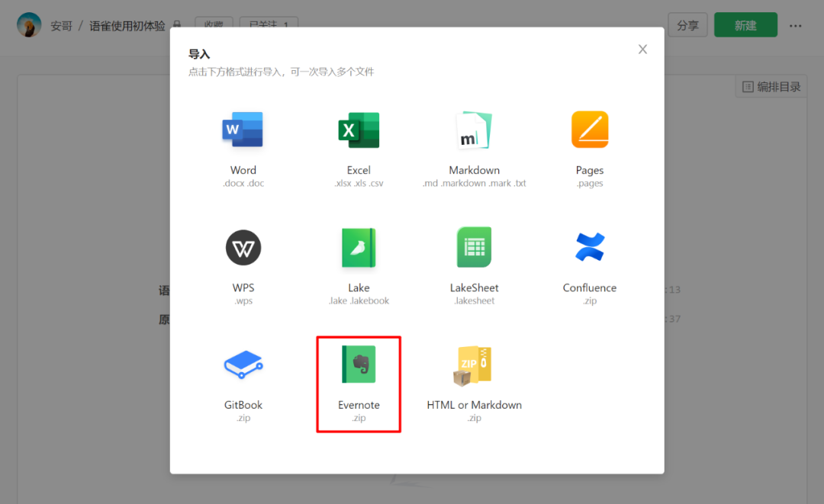This screenshot has height=504, width=824.
Task: Click the .pages extension text
Action: [x=590, y=183]
